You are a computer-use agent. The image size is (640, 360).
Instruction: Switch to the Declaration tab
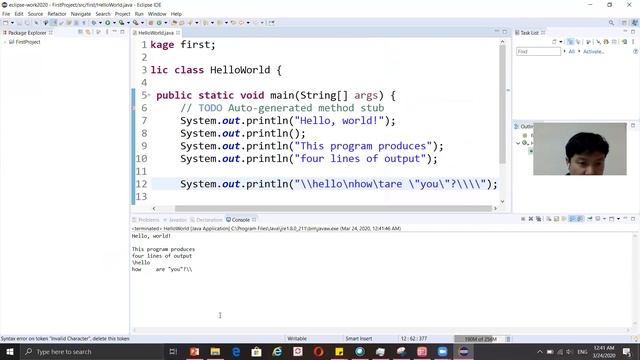point(206,220)
